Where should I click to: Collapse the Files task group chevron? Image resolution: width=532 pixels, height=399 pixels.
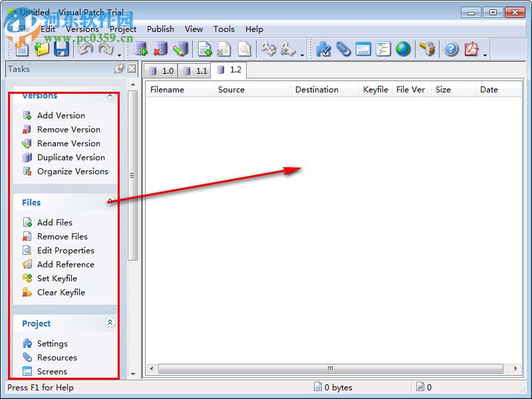[x=110, y=201]
